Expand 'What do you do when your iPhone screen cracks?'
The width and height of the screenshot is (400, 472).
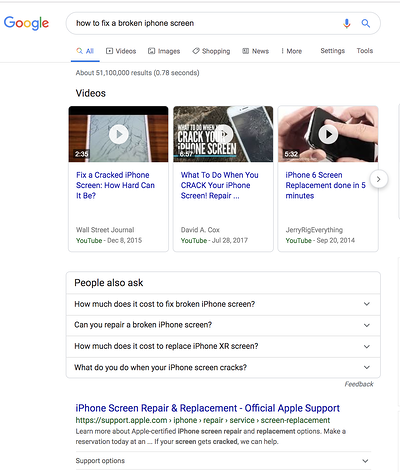click(x=223, y=368)
